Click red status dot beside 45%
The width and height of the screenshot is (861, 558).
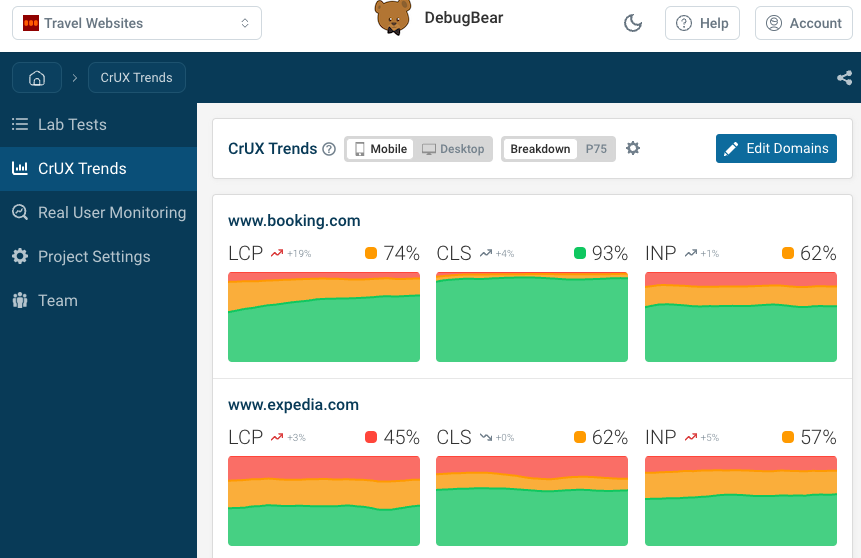pyautogui.click(x=371, y=437)
